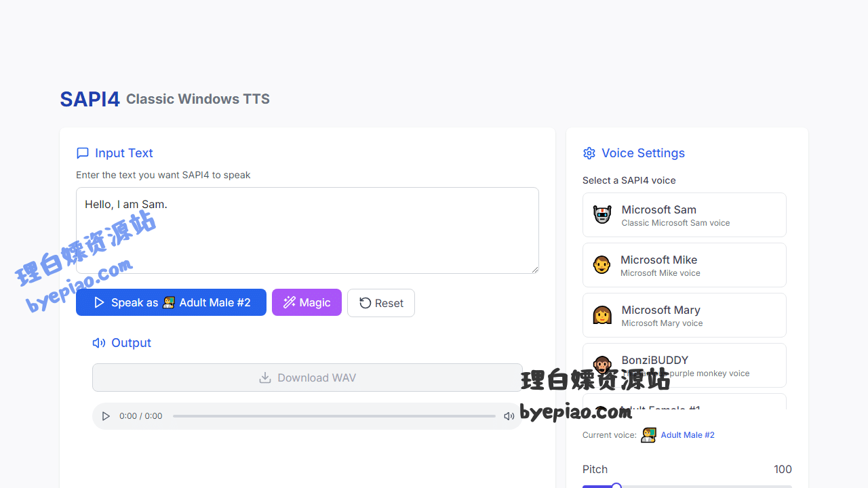The image size is (868, 488).
Task: Click the current voice avatar icon
Action: (648, 435)
